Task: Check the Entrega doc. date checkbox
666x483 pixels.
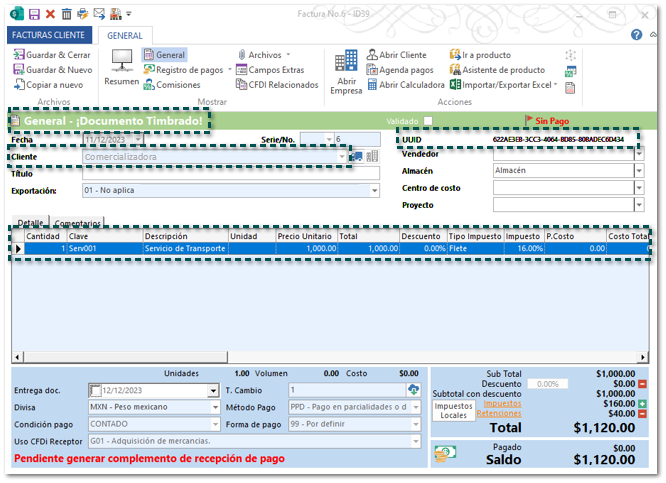Action: [96, 390]
